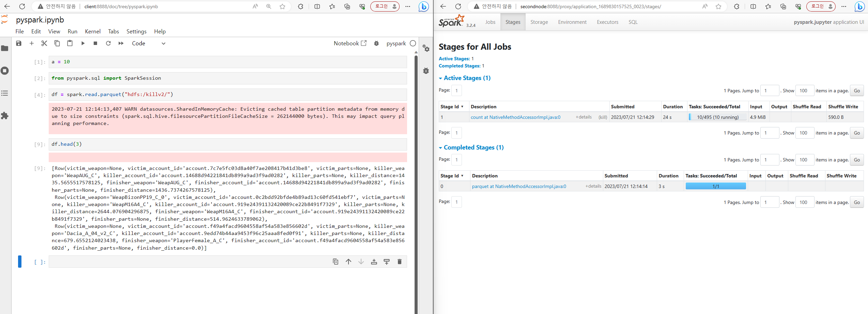This screenshot has width=868, height=314.
Task: Open debugger panel in right sidebar
Action: tap(426, 71)
